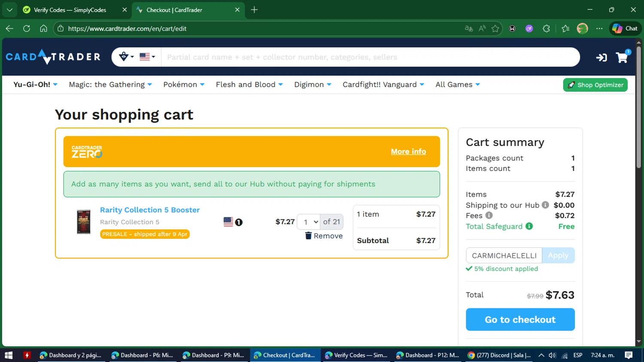Open the shopping cart icon in header
Screen dimensions: 644x362
tap(622, 57)
